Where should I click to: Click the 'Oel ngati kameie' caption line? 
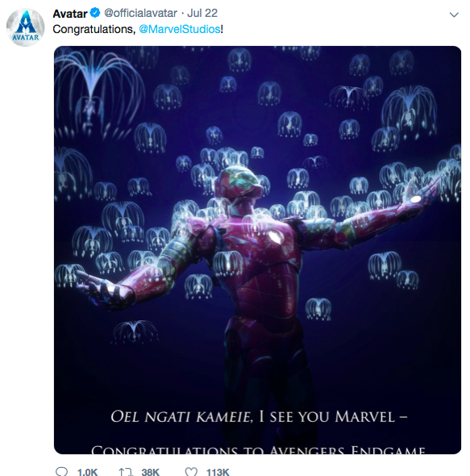[x=259, y=416]
